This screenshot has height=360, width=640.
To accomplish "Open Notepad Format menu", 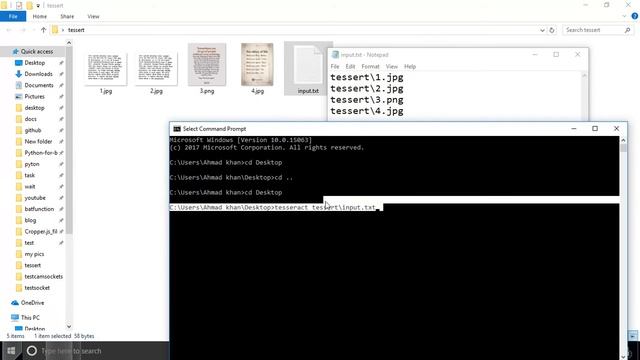I will coord(370,67).
